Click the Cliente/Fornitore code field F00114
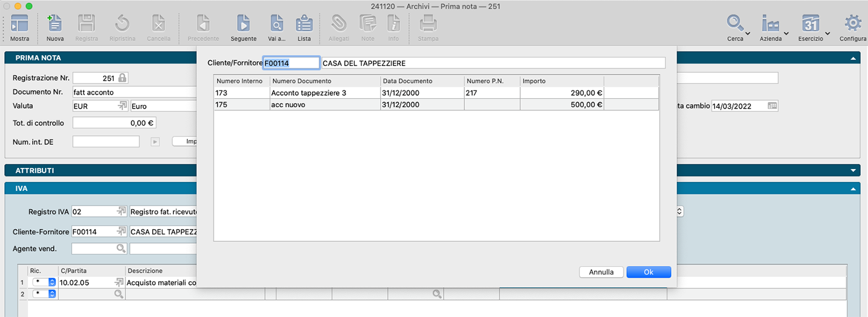Image resolution: width=868 pixels, height=317 pixels. (x=291, y=63)
